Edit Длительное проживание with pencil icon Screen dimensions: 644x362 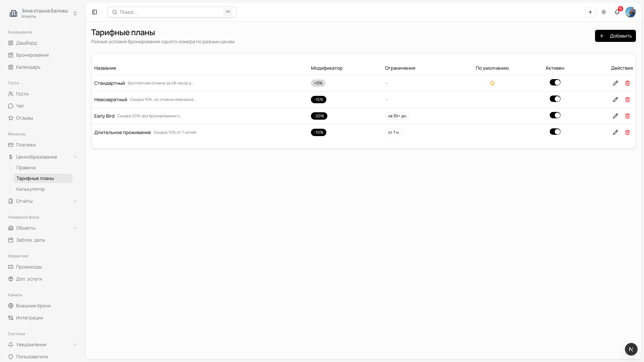pyautogui.click(x=615, y=132)
